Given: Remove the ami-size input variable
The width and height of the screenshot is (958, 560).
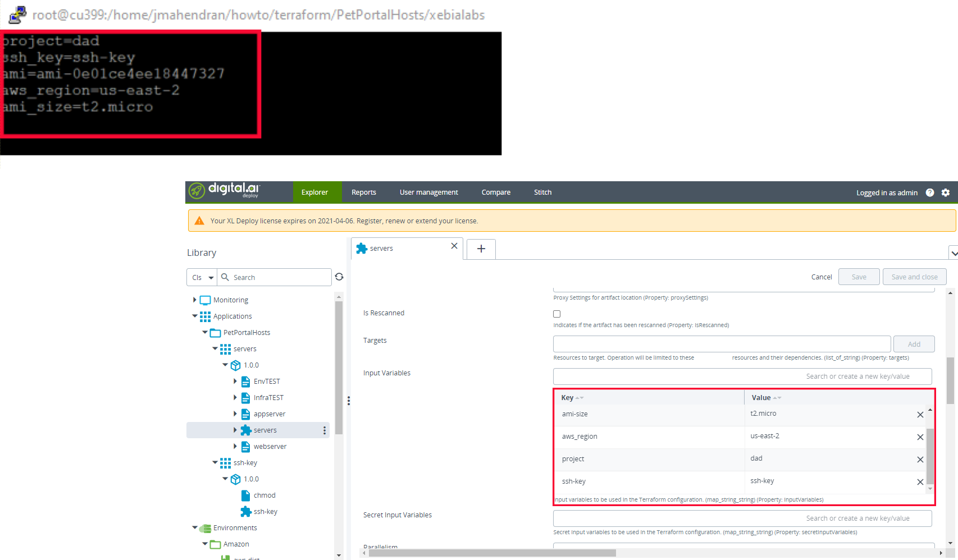Looking at the screenshot, I should [x=920, y=415].
